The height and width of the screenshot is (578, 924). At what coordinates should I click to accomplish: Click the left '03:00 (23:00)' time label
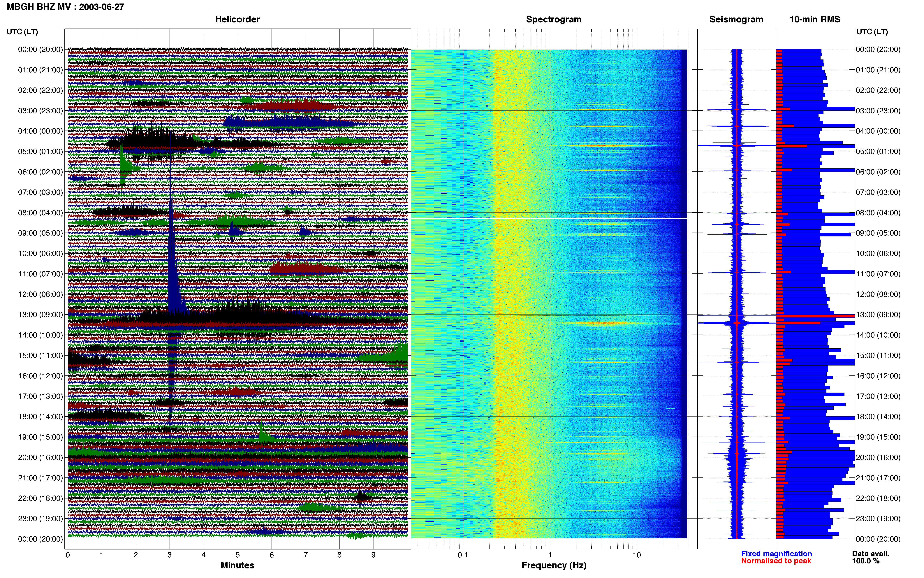[x=41, y=111]
